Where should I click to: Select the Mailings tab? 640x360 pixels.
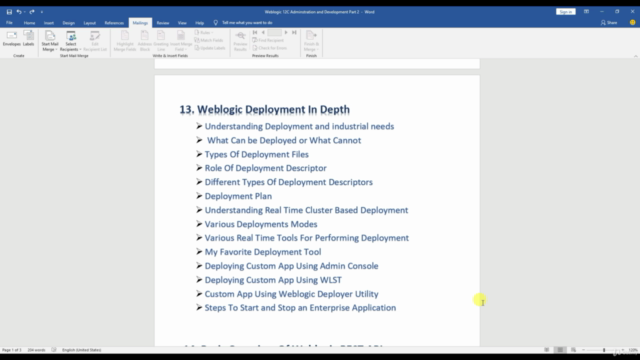tap(140, 23)
